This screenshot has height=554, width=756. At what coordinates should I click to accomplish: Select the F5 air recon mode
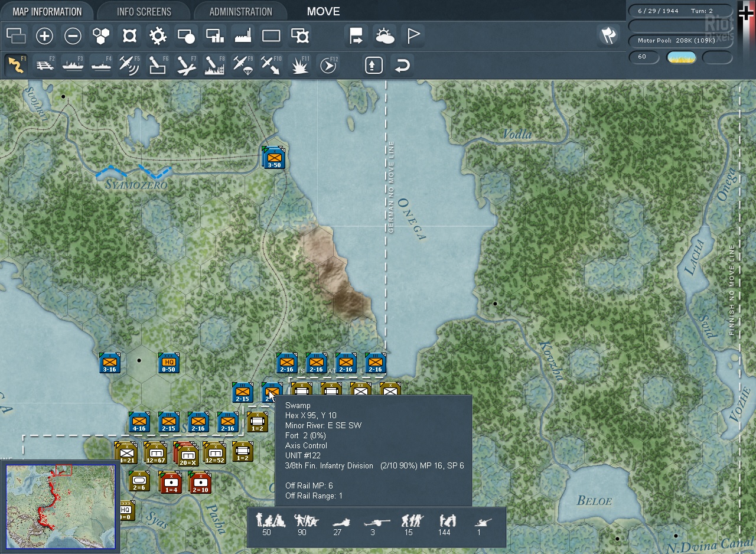[129, 65]
